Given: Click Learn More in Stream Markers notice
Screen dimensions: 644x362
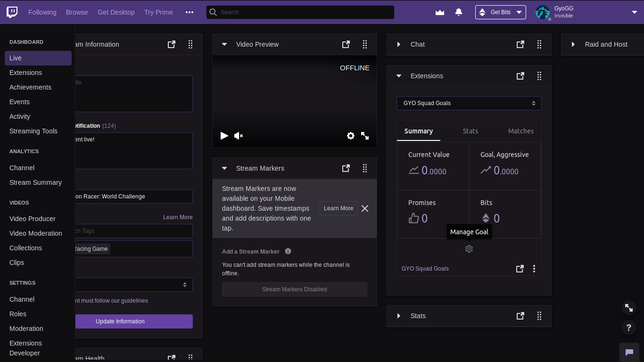Looking at the screenshot, I should [x=339, y=208].
